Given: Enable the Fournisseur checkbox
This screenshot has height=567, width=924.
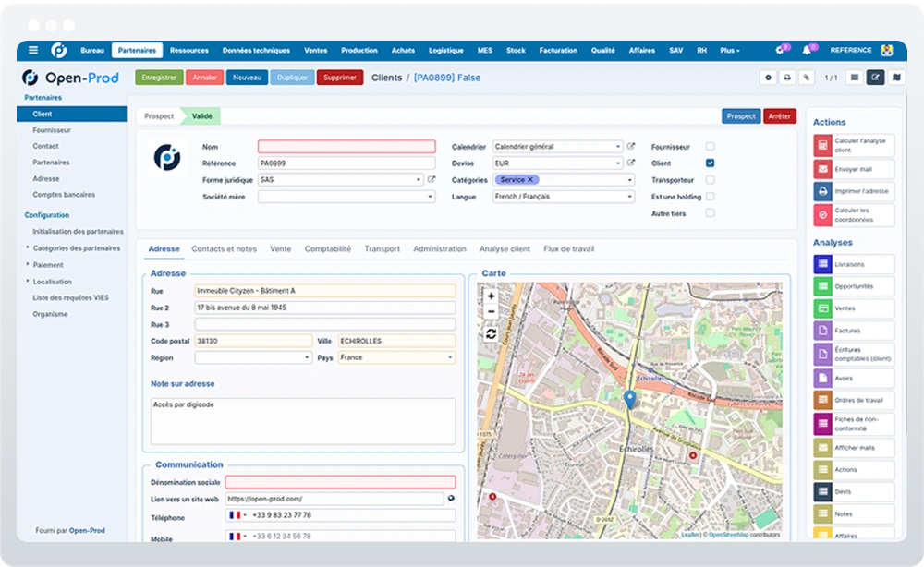Looking at the screenshot, I should [x=710, y=147].
